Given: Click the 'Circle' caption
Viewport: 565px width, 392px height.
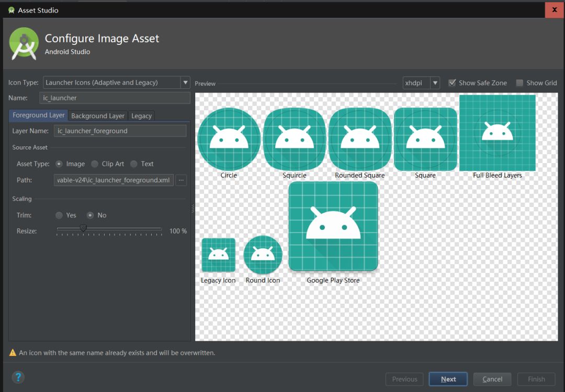Looking at the screenshot, I should pyautogui.click(x=229, y=175).
